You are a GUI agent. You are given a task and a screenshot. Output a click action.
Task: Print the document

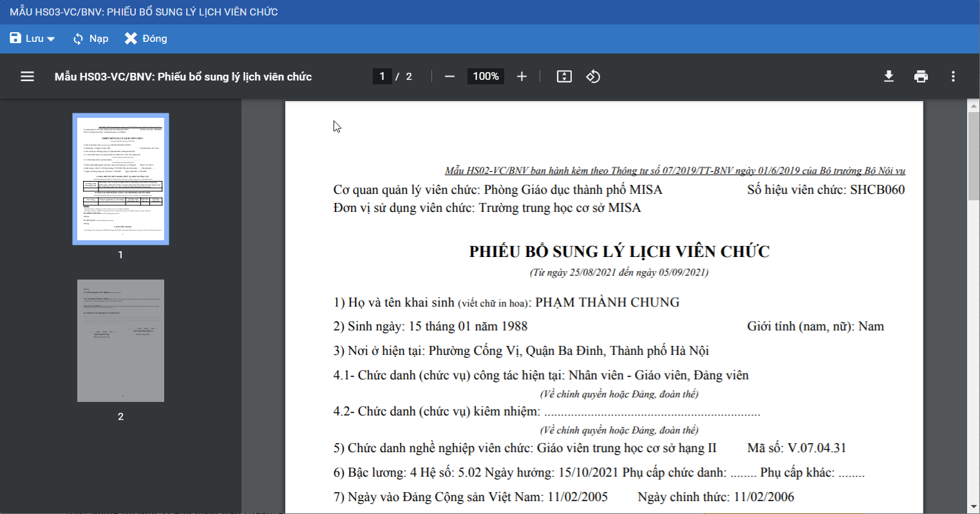click(x=921, y=77)
